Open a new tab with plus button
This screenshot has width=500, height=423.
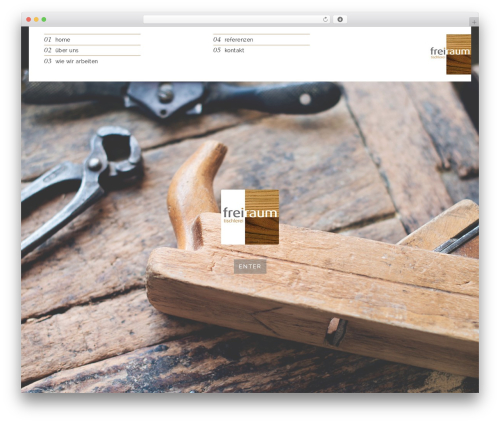pyautogui.click(x=474, y=22)
